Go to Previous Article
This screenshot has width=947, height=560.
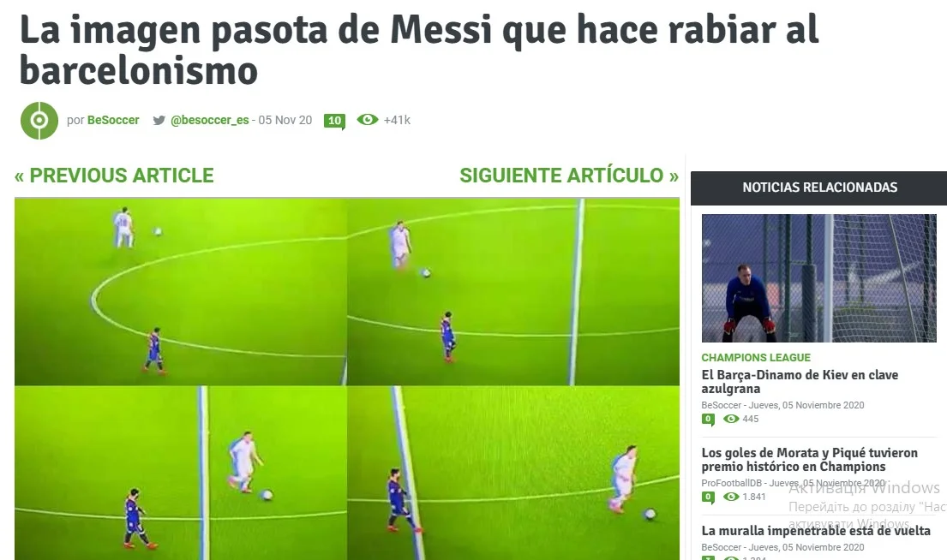(114, 175)
